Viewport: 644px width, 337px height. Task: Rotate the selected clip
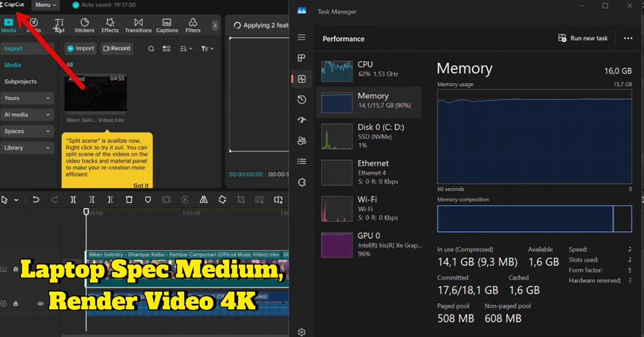coord(222,200)
